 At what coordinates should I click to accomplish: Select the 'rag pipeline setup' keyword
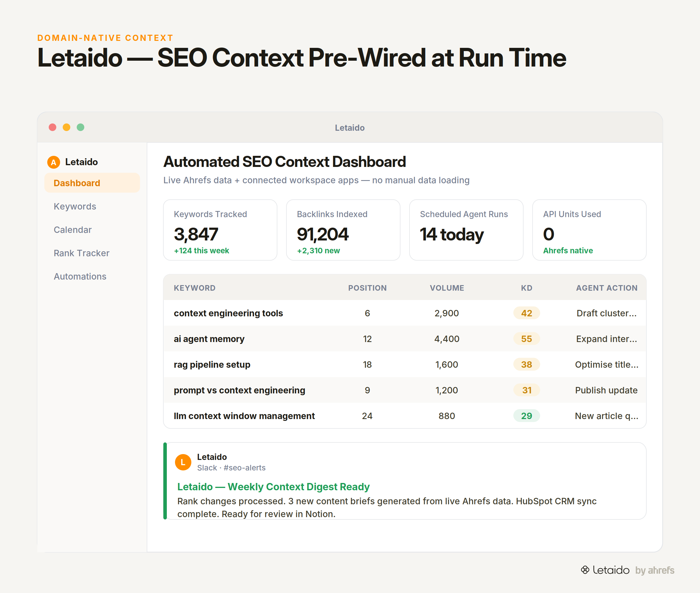coord(212,365)
